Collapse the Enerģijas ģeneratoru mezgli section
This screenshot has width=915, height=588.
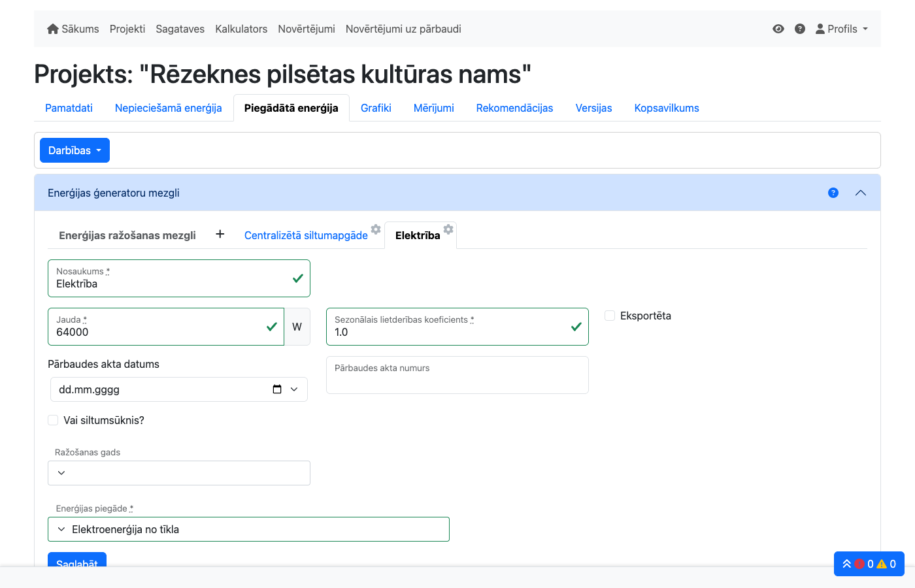(860, 193)
